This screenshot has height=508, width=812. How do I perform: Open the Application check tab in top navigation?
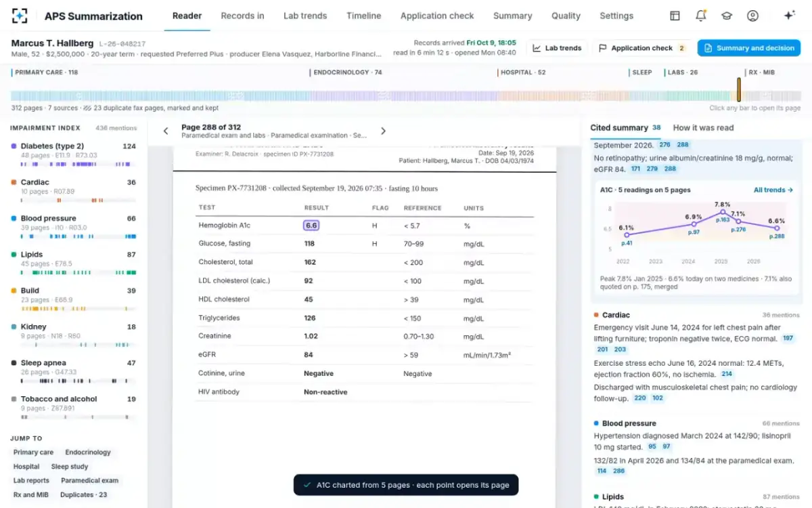[437, 16]
